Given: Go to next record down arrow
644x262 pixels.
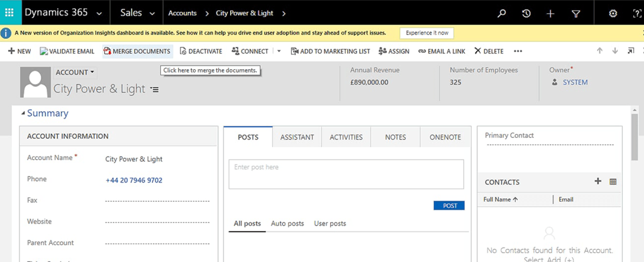Looking at the screenshot, I should [615, 51].
